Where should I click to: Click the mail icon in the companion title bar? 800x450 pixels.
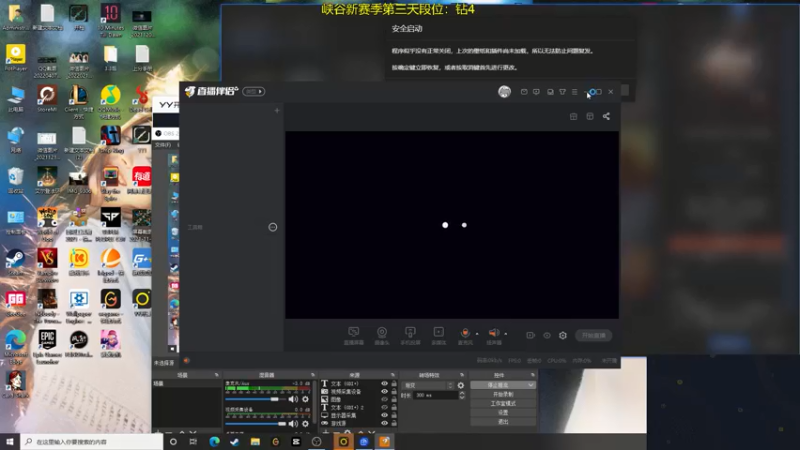click(x=524, y=92)
